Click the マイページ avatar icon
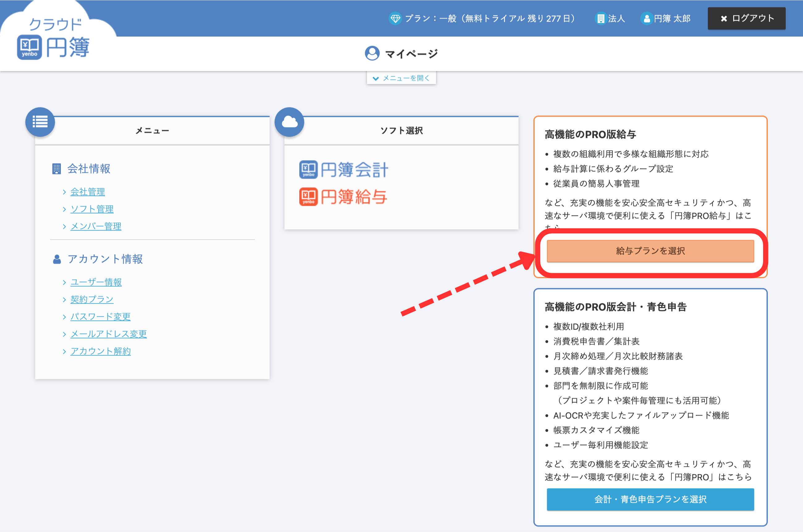 click(x=372, y=53)
